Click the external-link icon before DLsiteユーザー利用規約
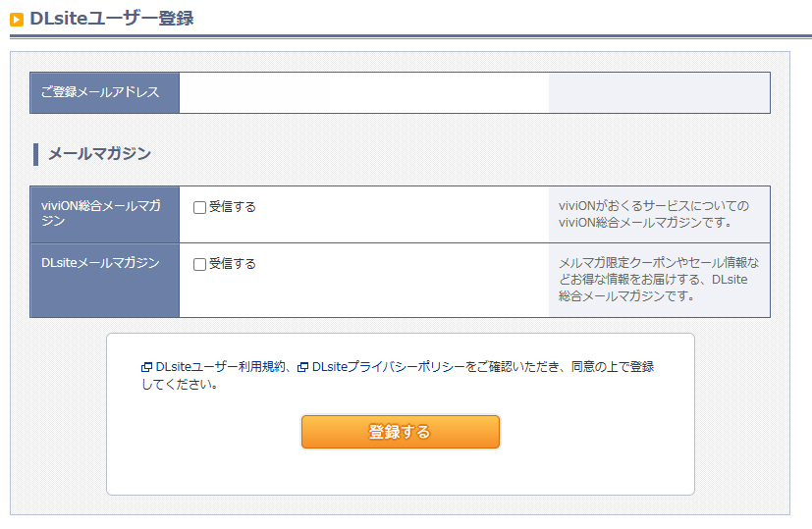The image size is (812, 529). point(146,367)
